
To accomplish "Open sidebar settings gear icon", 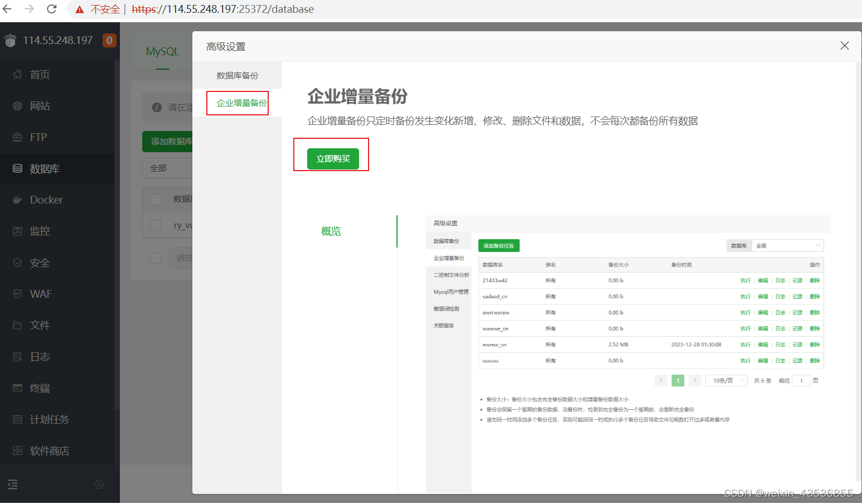I will coord(99,484).
